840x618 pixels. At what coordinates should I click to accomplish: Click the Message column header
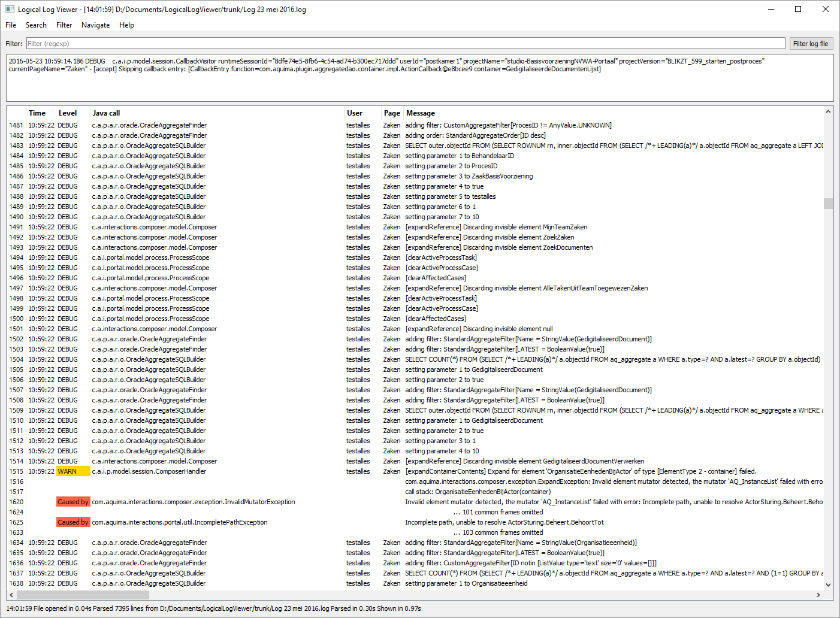click(x=420, y=113)
